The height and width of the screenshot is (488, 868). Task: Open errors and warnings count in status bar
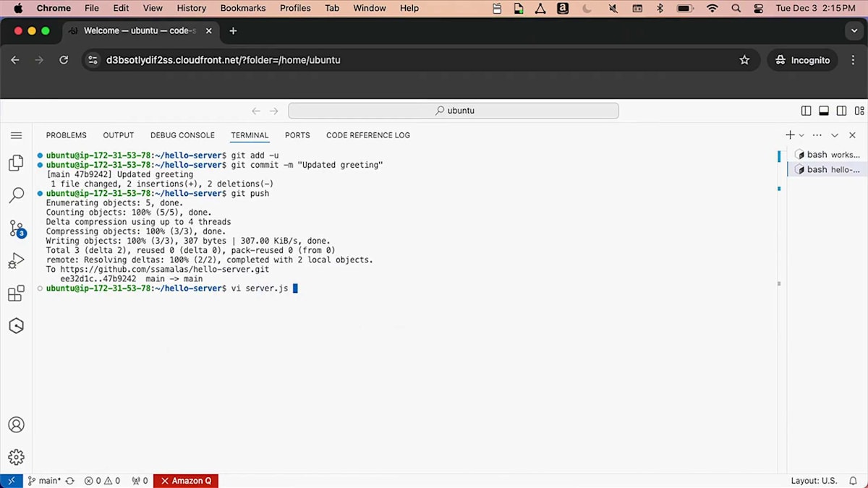coord(102,481)
